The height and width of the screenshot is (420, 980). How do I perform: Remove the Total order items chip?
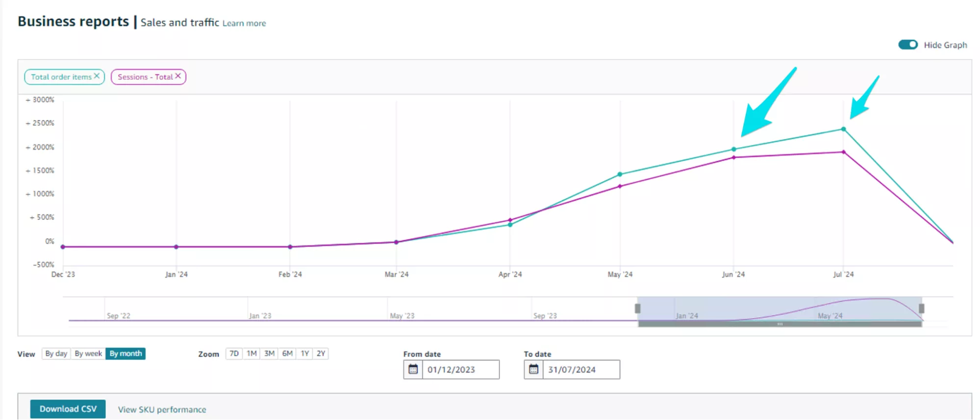pyautogui.click(x=97, y=76)
